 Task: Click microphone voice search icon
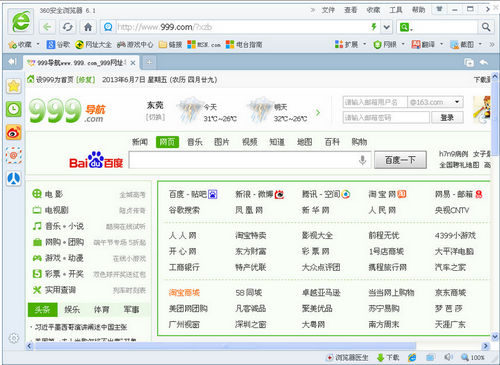coord(363,160)
